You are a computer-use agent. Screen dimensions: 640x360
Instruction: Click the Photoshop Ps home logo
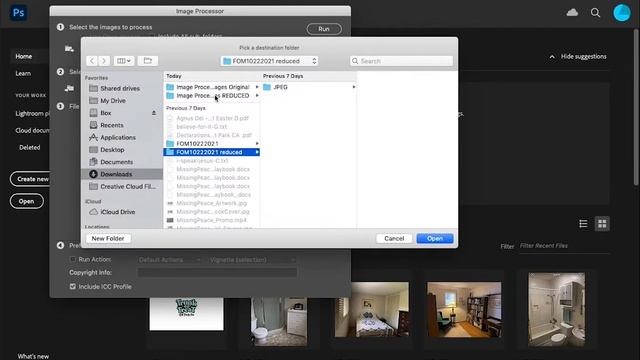pos(18,13)
